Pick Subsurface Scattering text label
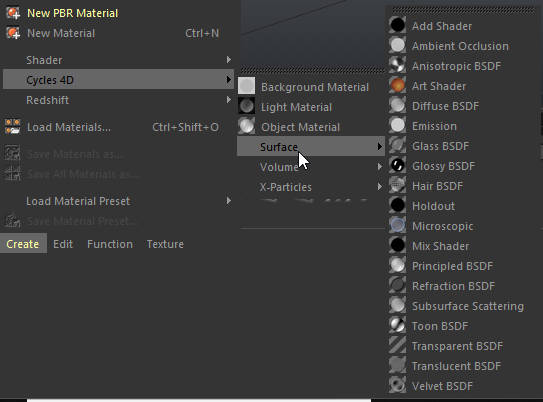The width and height of the screenshot is (543, 402). click(x=468, y=306)
